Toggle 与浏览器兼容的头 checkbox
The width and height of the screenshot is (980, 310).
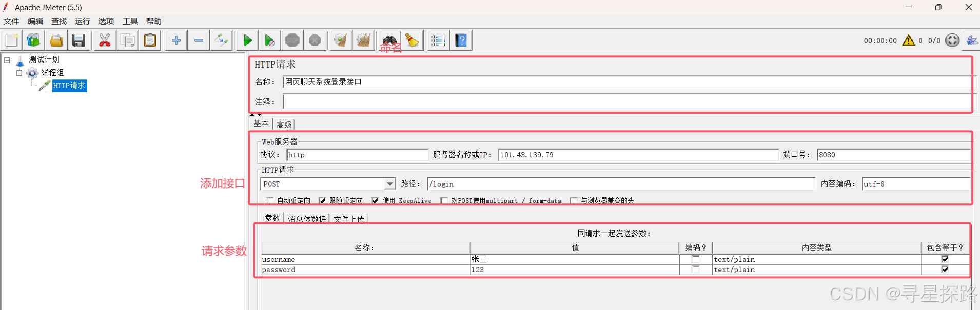pos(574,201)
